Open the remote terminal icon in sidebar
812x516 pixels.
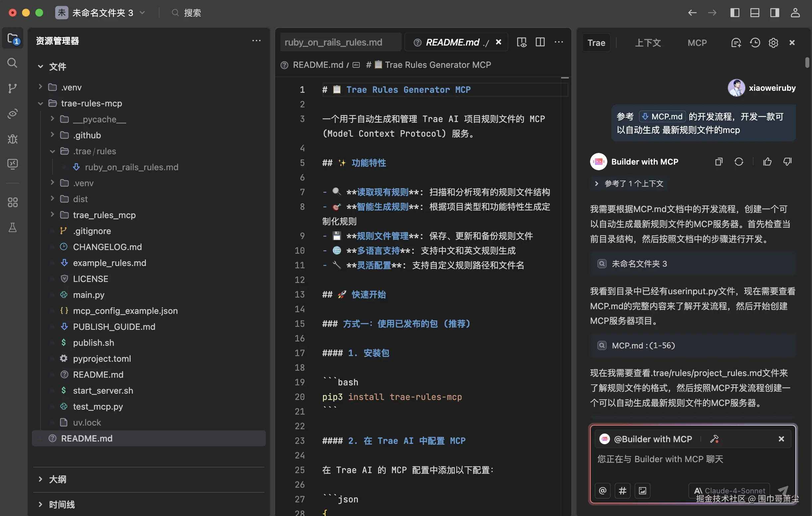click(x=13, y=164)
